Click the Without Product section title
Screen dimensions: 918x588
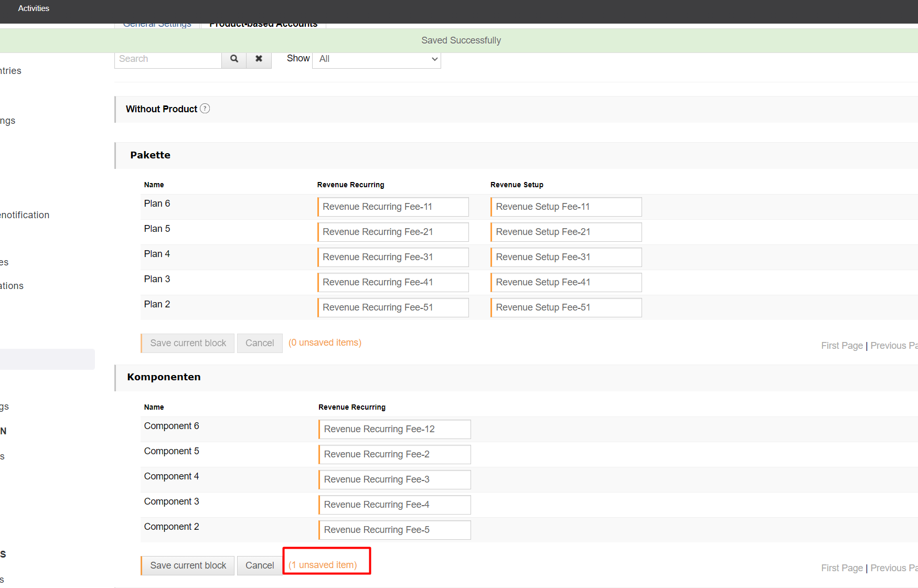pyautogui.click(x=162, y=109)
